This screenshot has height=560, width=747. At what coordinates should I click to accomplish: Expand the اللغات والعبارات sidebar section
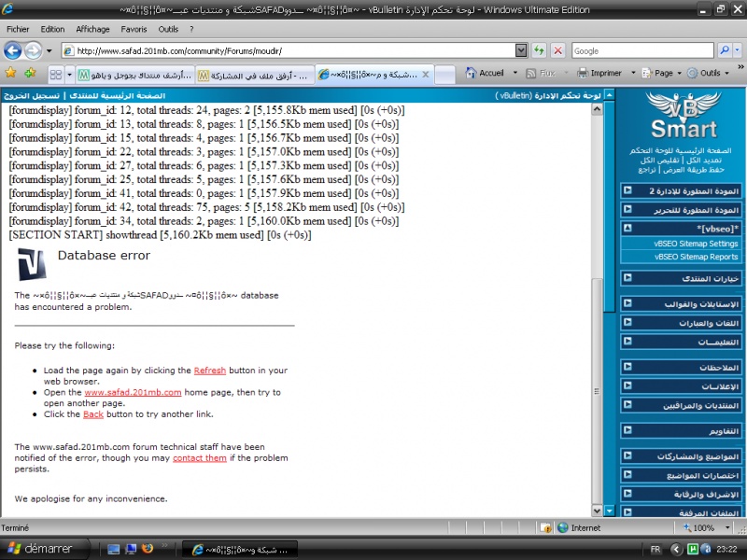627,323
